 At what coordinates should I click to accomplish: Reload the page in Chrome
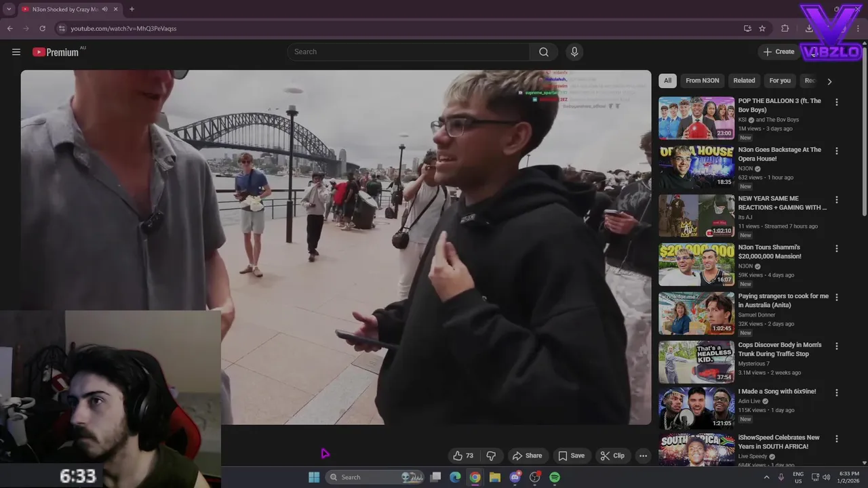(x=42, y=28)
